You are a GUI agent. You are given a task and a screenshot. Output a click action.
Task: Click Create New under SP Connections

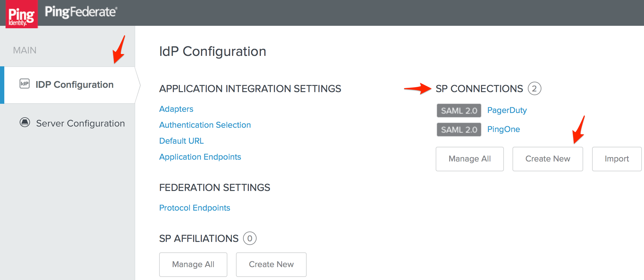(548, 159)
